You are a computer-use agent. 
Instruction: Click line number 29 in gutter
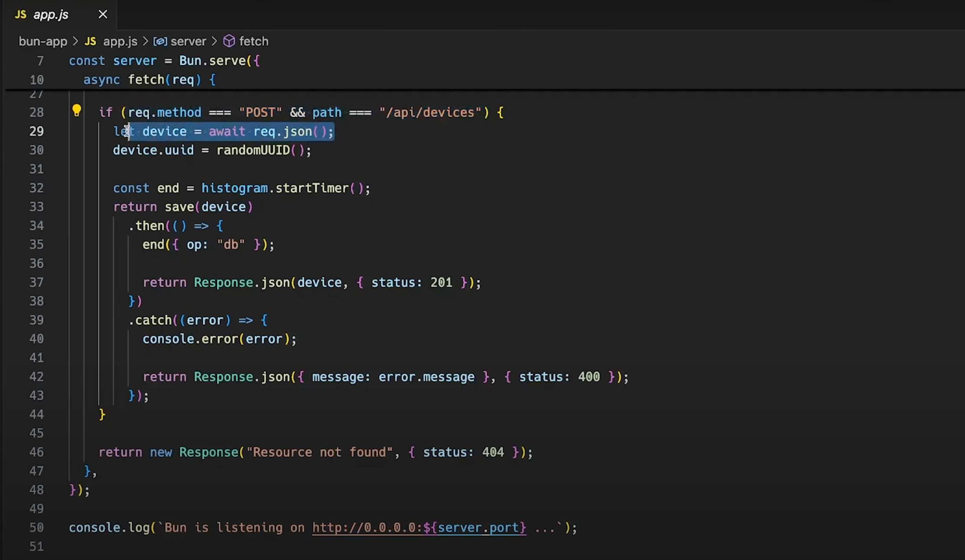click(37, 131)
